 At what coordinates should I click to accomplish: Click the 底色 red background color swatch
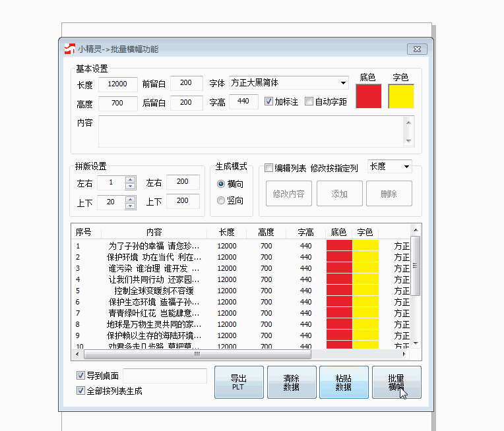coord(369,96)
